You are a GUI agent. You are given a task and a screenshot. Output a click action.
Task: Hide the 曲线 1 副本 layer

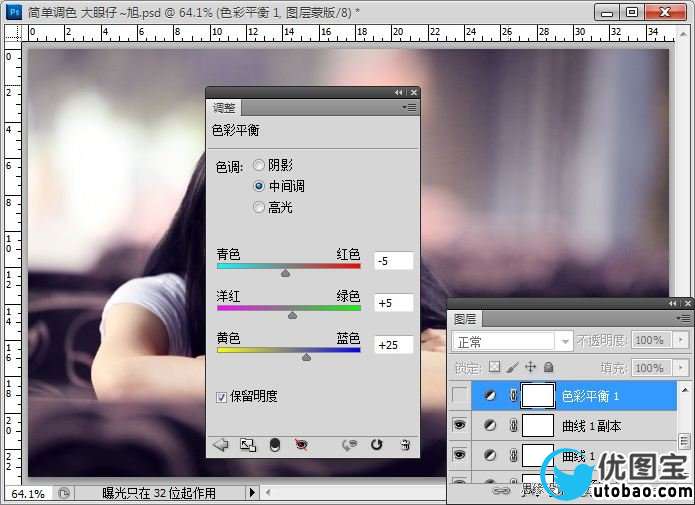pos(460,425)
